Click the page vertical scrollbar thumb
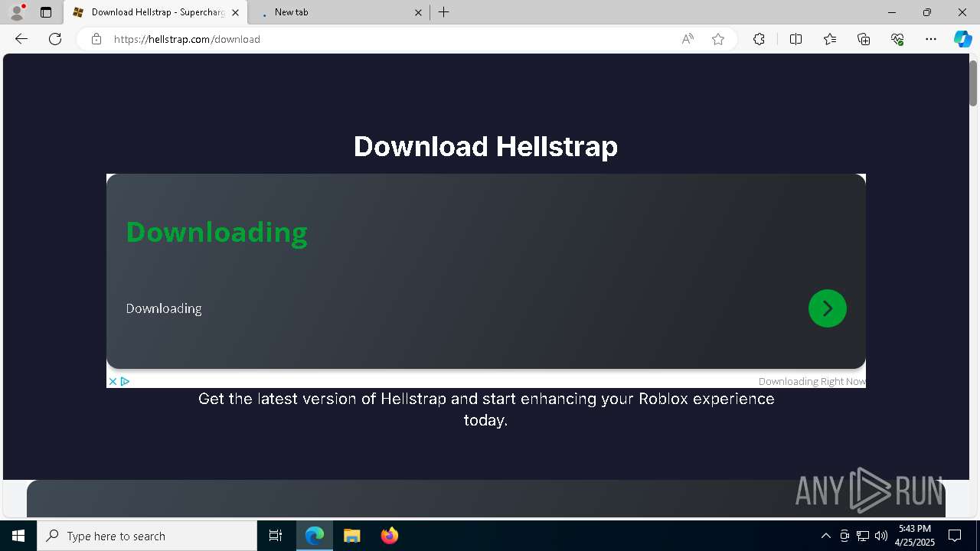The height and width of the screenshot is (551, 980). pyautogui.click(x=974, y=82)
